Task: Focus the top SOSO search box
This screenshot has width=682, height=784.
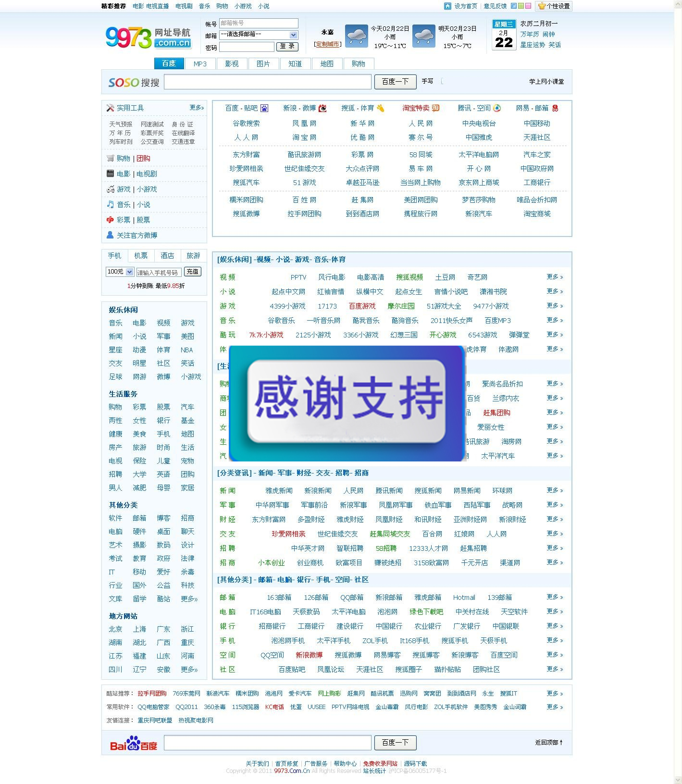Action: coord(268,82)
